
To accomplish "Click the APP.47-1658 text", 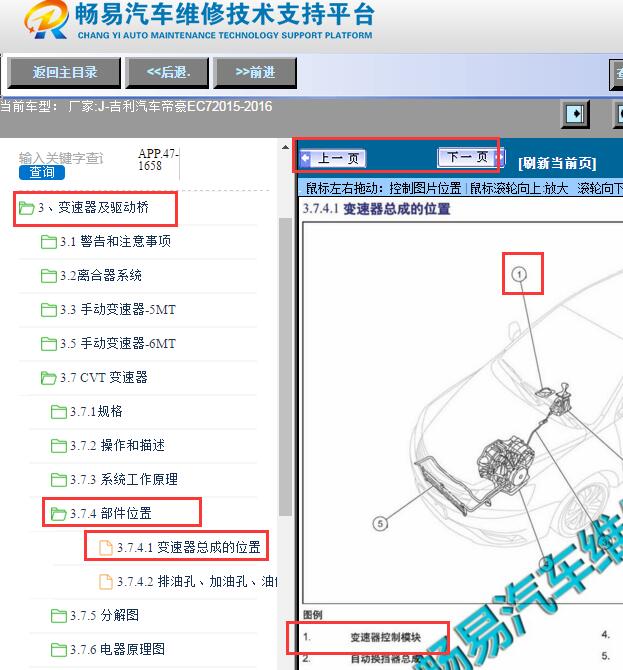I will click(x=158, y=159).
